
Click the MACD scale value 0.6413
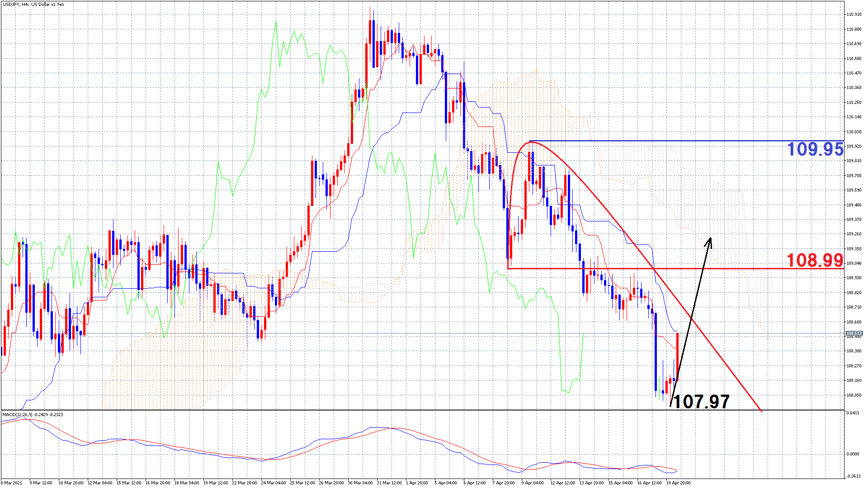tap(853, 413)
